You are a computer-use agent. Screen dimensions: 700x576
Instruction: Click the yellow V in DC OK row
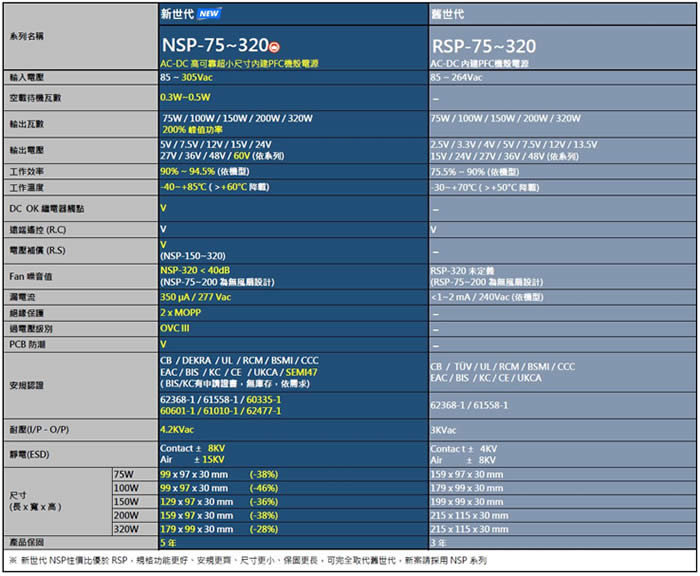coord(163,208)
